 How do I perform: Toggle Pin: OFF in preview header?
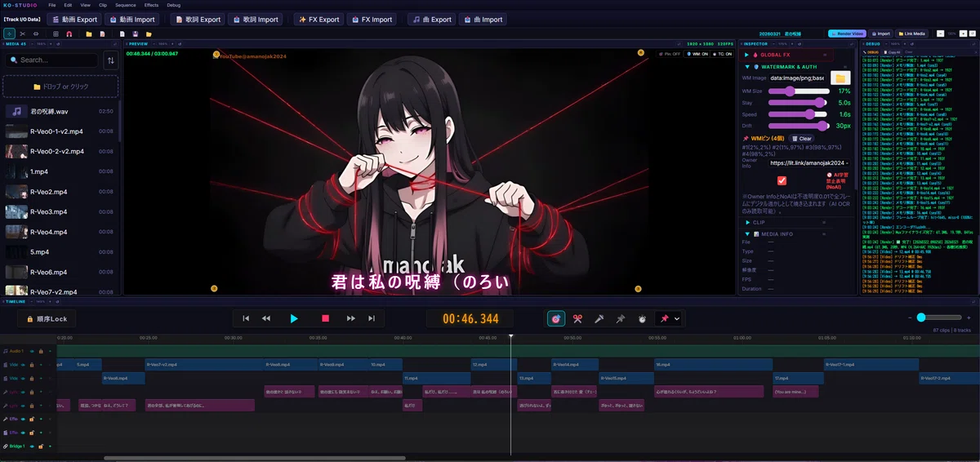click(670, 54)
